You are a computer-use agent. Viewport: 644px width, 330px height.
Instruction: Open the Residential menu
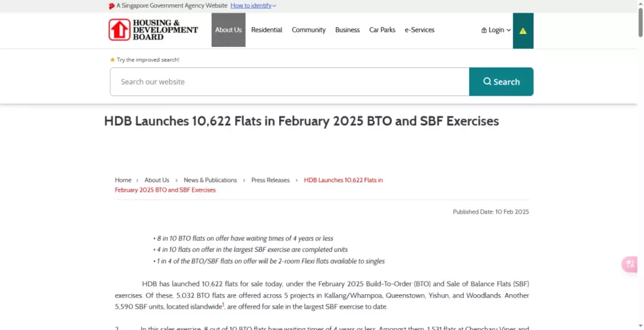[x=267, y=30]
